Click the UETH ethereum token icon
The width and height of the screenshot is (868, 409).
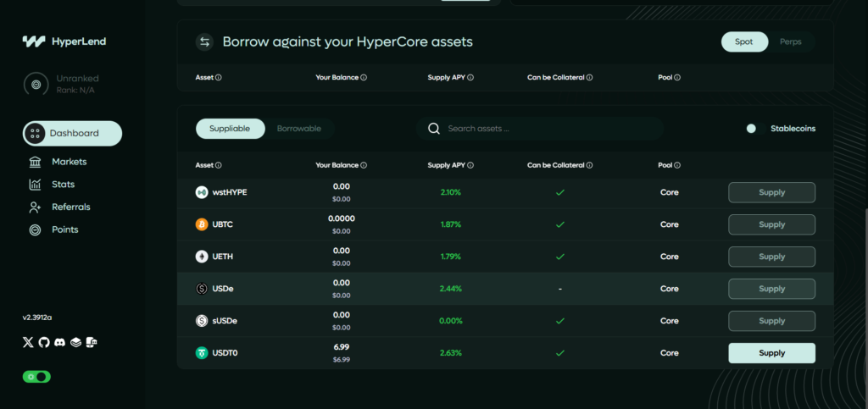(x=202, y=257)
